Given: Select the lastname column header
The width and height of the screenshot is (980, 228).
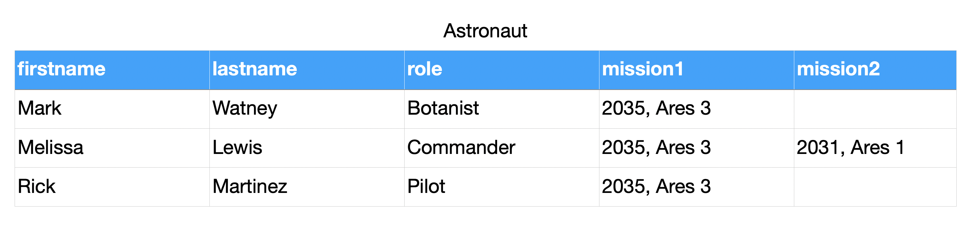Looking at the screenshot, I should point(255,69).
